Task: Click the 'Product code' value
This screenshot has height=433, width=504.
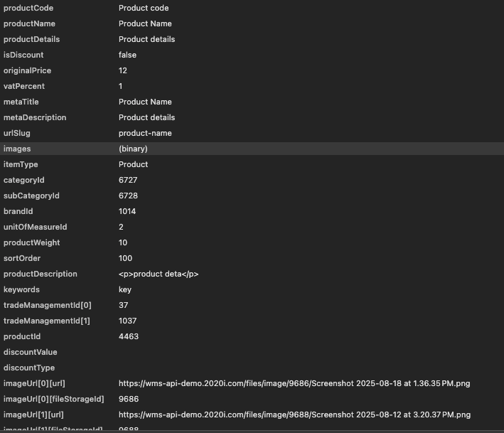Action: tap(144, 8)
